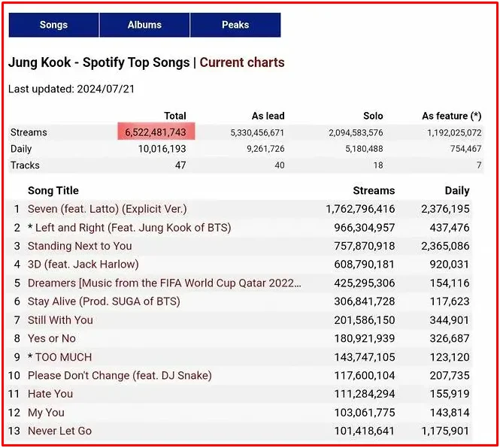Select the Solo column header
Viewport: 500px width, 448px height.
click(x=373, y=116)
